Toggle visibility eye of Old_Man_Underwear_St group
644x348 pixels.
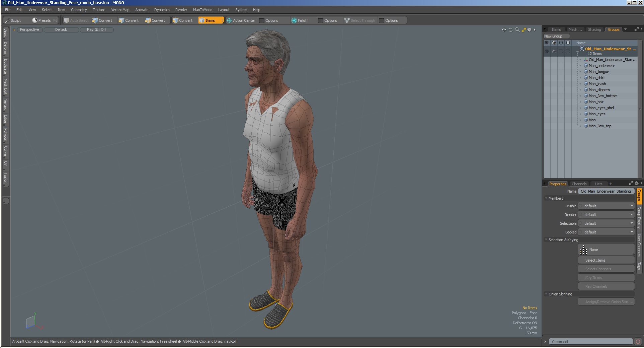(x=547, y=51)
